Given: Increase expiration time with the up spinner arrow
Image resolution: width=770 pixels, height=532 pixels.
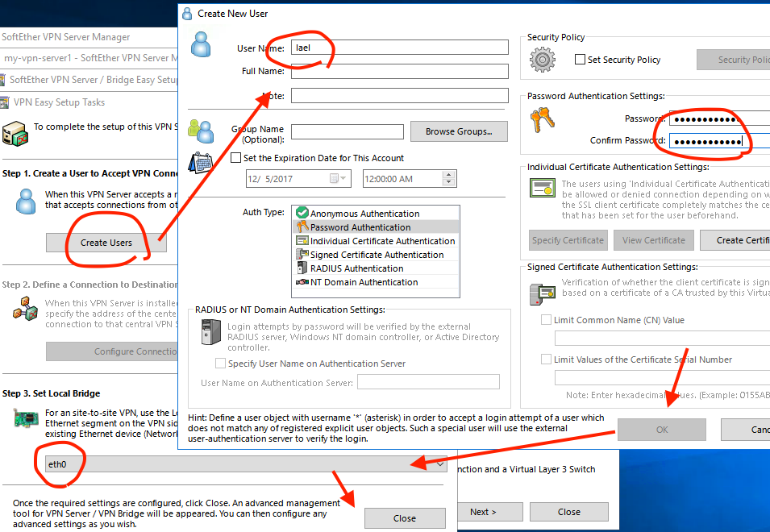Looking at the screenshot, I should click(447, 175).
